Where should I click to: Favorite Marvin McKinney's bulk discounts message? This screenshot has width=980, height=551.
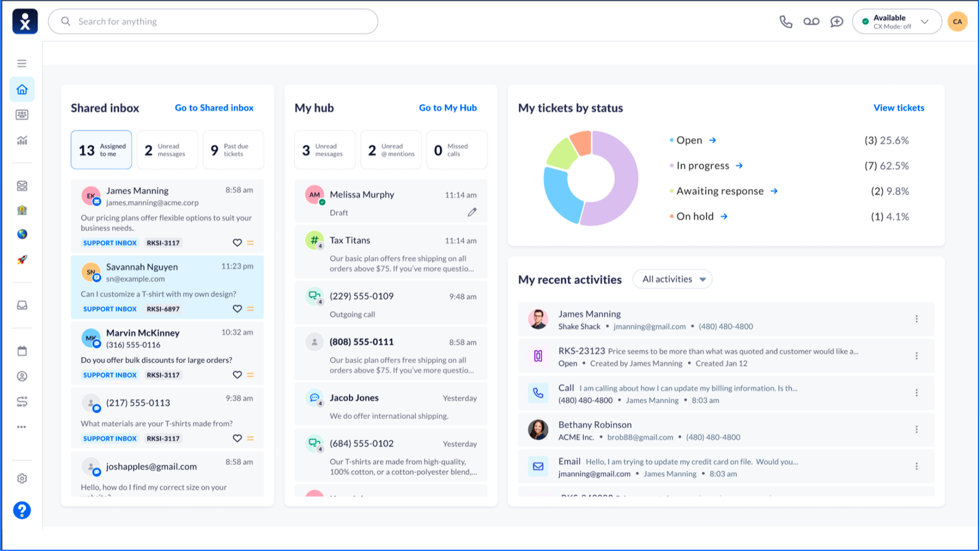click(238, 375)
